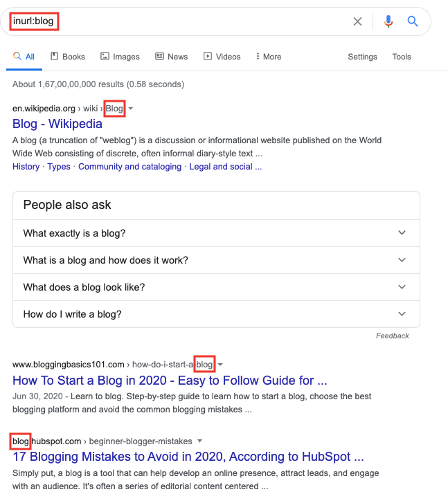Open the Blog - Wikipedia result
448x494 pixels.
tap(57, 124)
